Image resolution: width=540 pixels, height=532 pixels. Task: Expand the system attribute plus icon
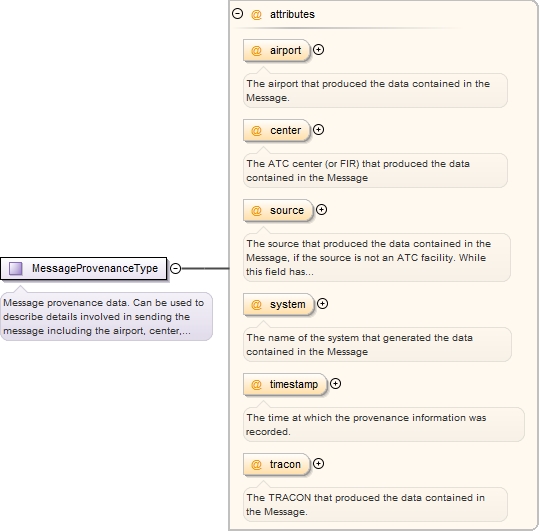pos(322,304)
